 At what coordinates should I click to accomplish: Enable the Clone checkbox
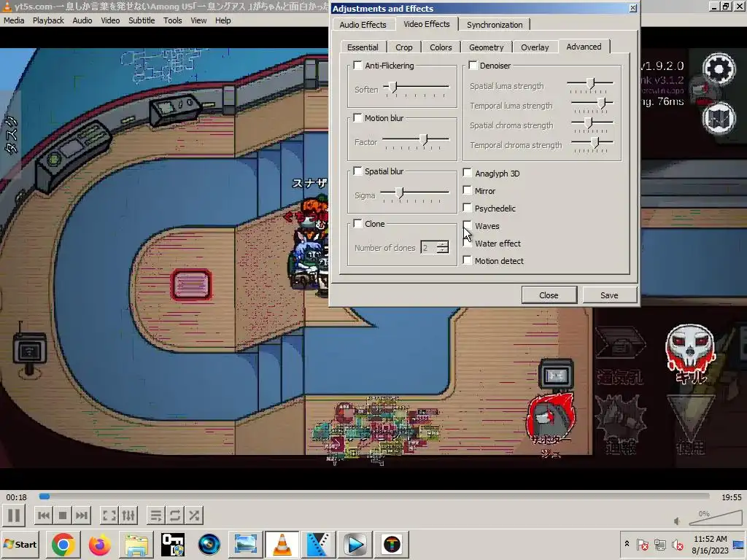tap(357, 224)
